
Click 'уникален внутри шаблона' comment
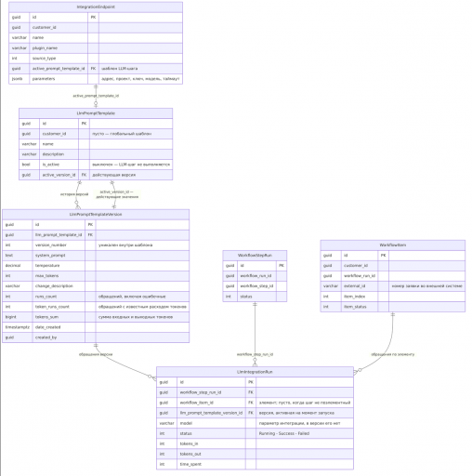point(125,245)
